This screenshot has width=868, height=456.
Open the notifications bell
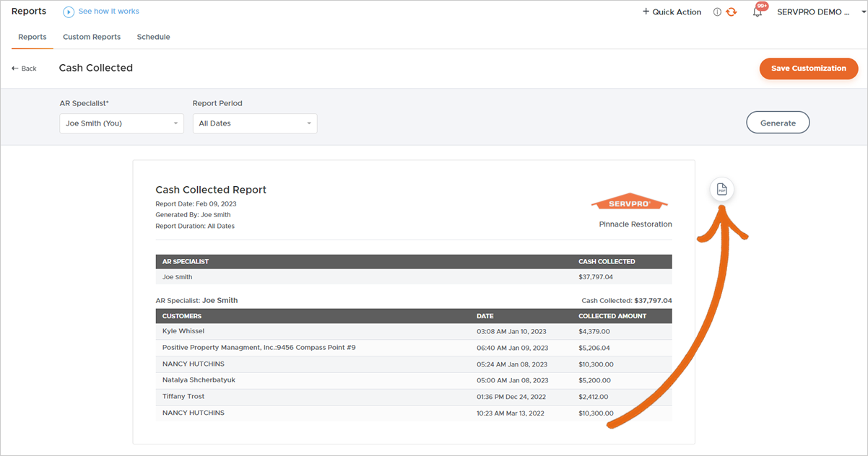[x=757, y=12]
